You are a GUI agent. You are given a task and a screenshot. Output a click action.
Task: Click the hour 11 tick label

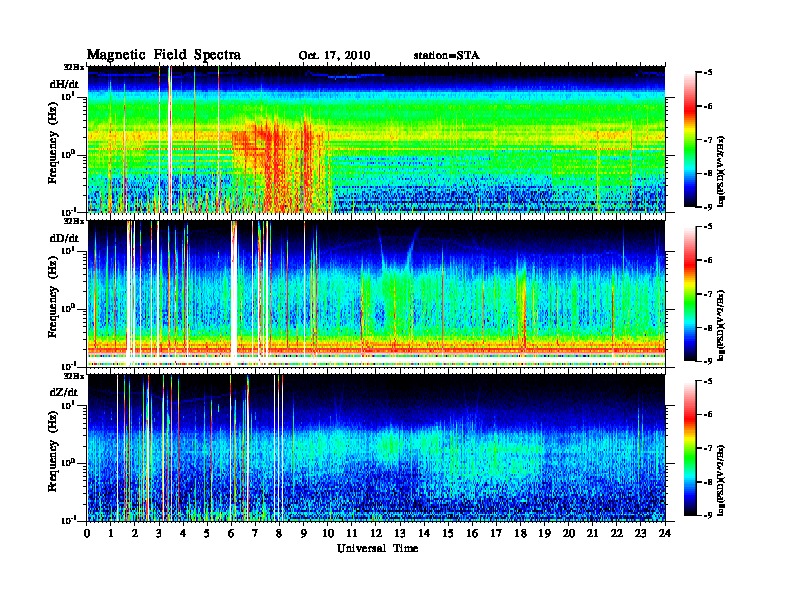click(x=352, y=534)
